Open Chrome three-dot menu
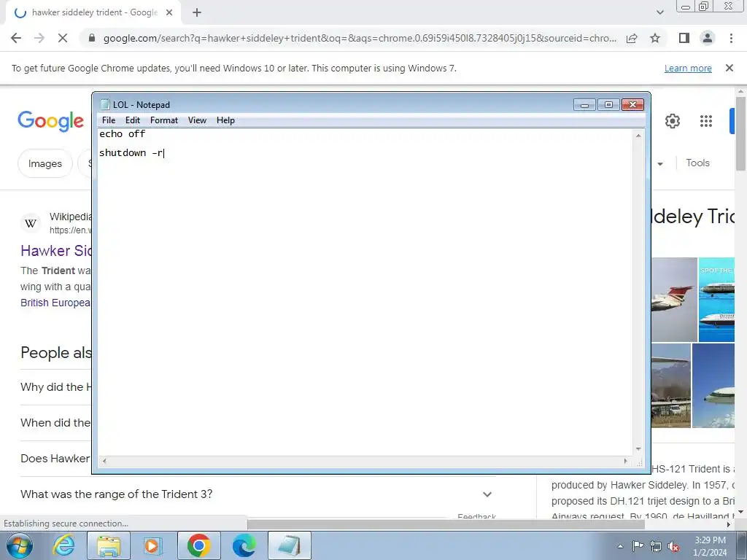The width and height of the screenshot is (747, 560). point(731,38)
